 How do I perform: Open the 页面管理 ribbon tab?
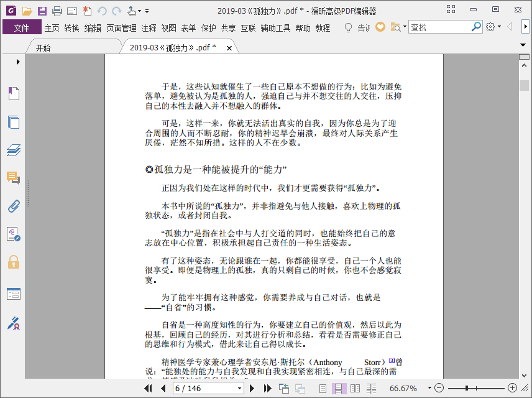pos(121,28)
